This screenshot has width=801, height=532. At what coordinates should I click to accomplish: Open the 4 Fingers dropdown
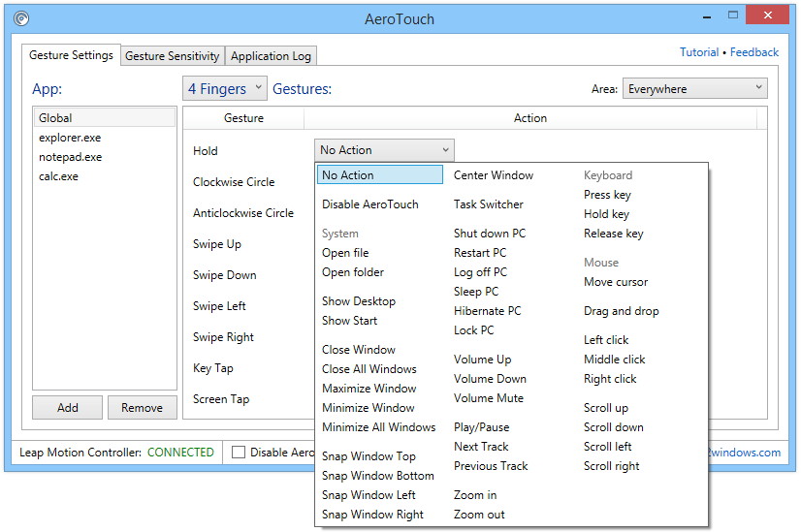[x=225, y=89]
